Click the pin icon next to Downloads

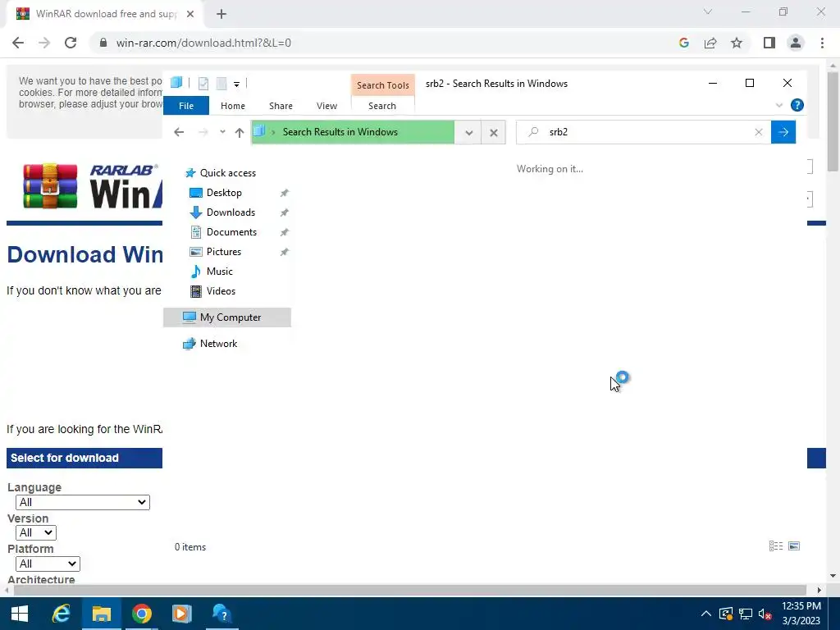click(x=284, y=212)
